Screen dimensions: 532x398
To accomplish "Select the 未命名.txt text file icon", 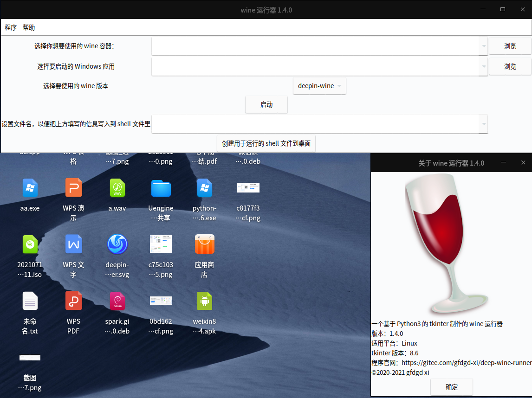I will (x=30, y=301).
